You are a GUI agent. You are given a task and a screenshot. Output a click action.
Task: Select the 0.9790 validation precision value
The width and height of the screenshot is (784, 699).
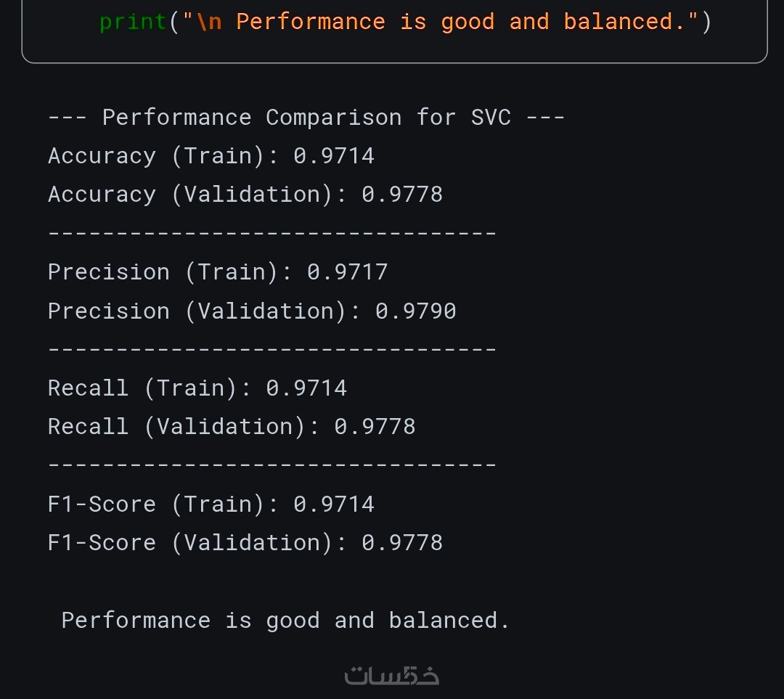pyautogui.click(x=415, y=311)
